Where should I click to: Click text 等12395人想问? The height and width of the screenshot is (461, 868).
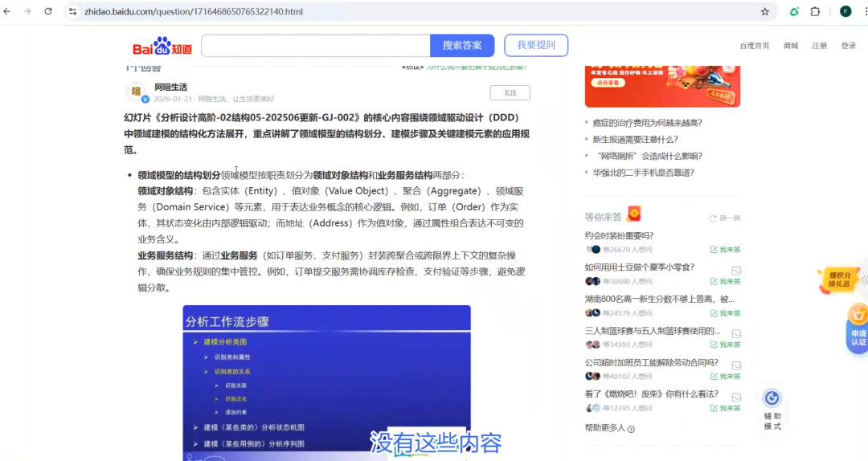point(627,409)
